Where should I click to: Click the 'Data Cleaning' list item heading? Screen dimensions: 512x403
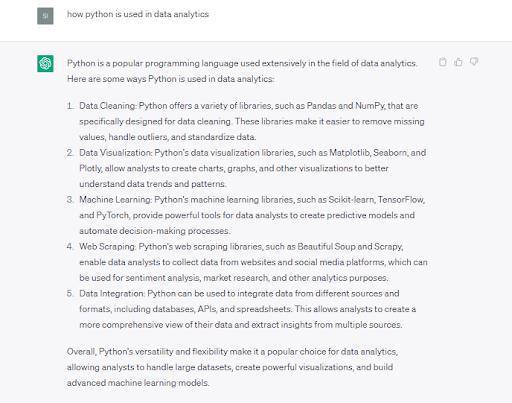point(108,106)
